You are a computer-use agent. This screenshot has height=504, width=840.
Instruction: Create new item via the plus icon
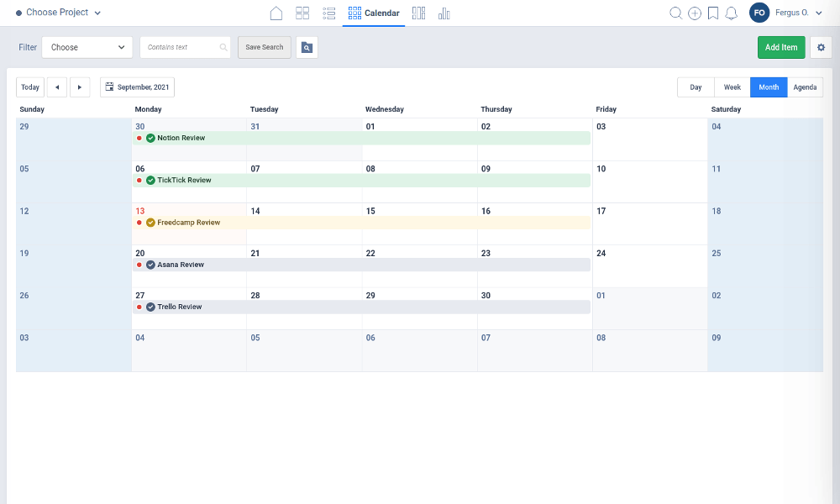point(695,13)
